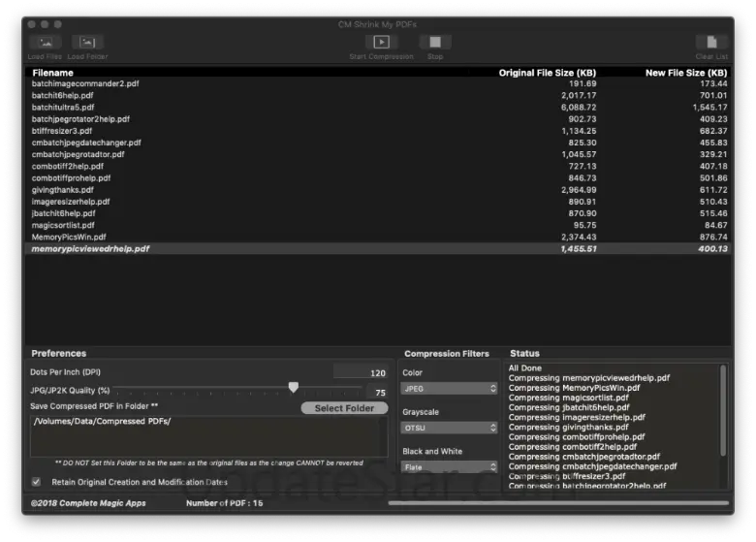Click the Status log vertical scrollbar

tap(723, 411)
